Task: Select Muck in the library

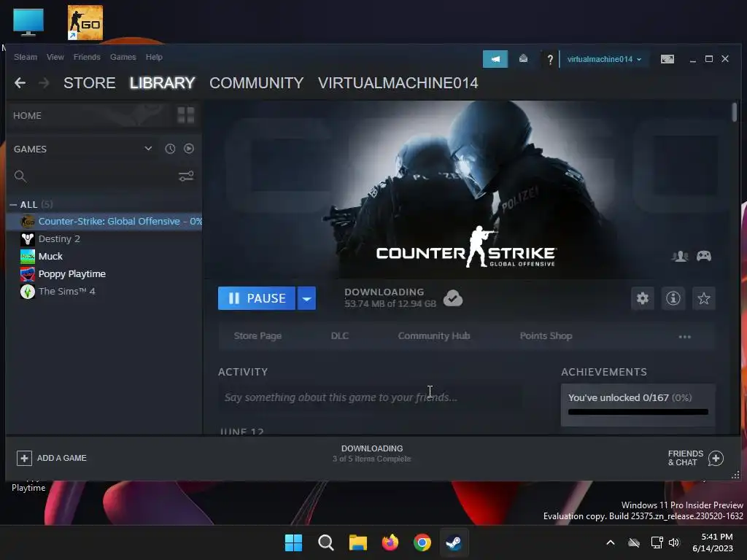Action: click(x=104, y=256)
